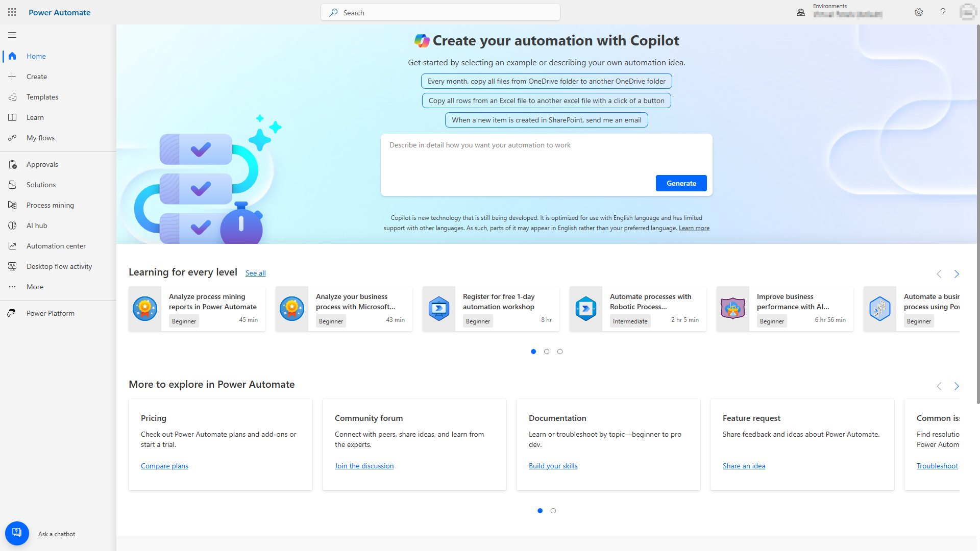
Task: Choose the Excel rows copy example
Action: pos(546,101)
